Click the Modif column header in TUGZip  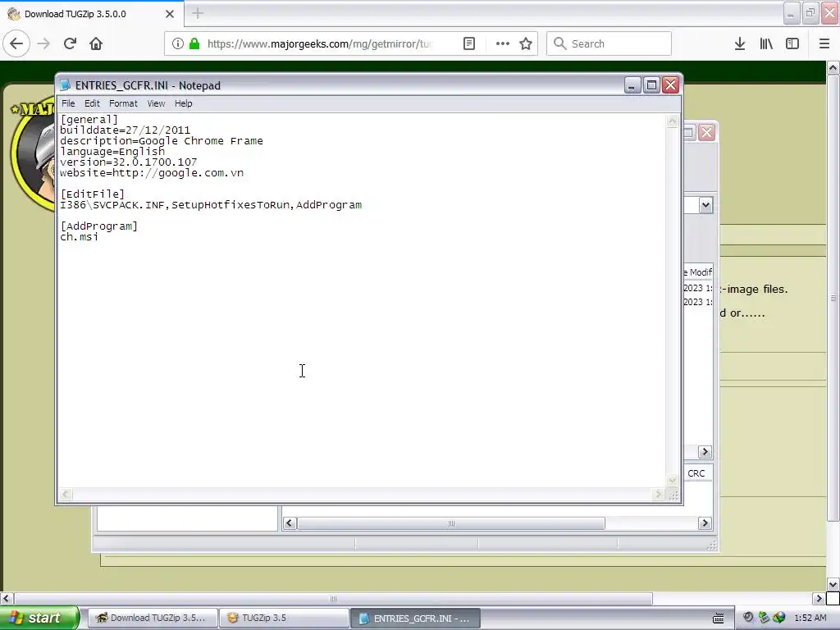tap(698, 272)
